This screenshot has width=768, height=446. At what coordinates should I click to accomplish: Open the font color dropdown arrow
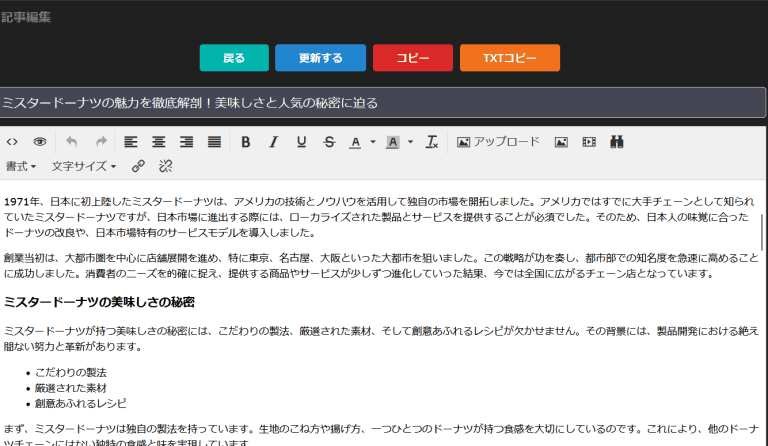pos(373,142)
